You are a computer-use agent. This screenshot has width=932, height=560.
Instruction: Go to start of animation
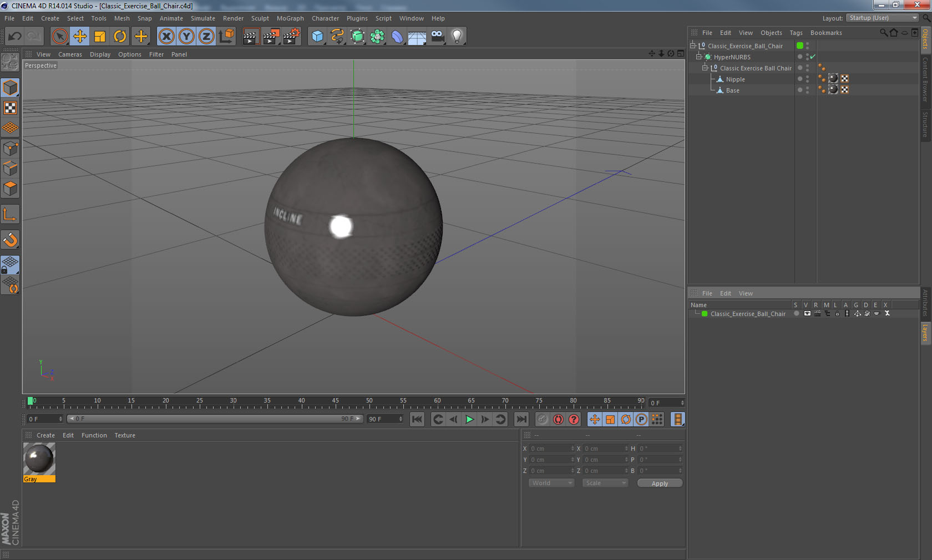click(417, 419)
